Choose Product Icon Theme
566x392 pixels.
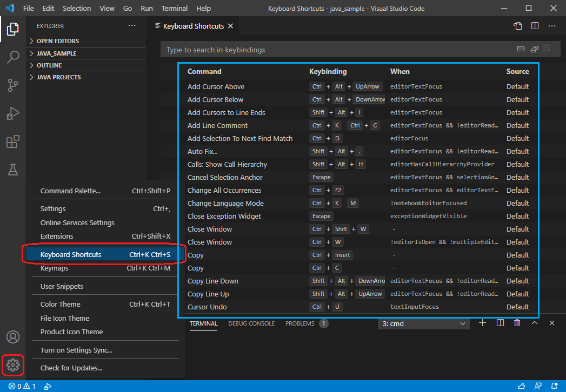click(x=105, y=332)
